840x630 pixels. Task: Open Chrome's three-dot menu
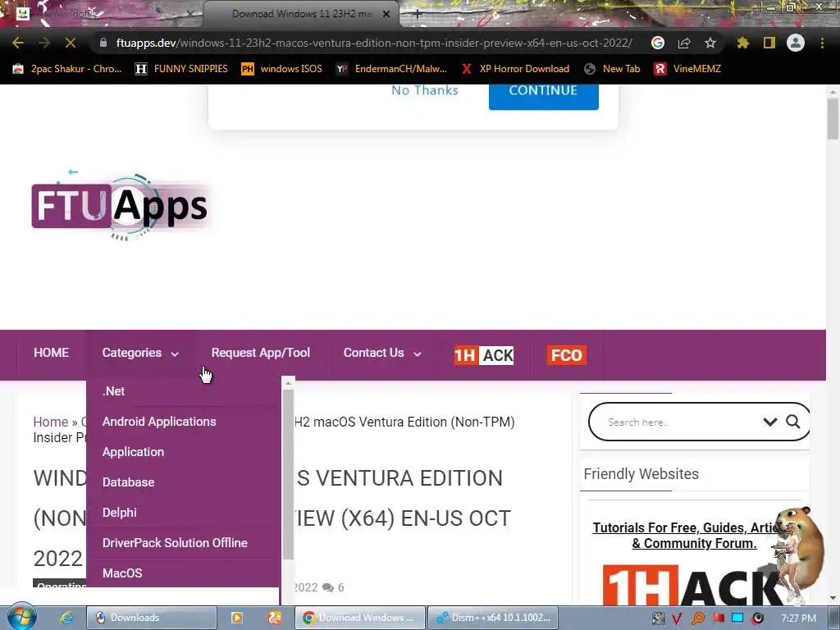(822, 43)
